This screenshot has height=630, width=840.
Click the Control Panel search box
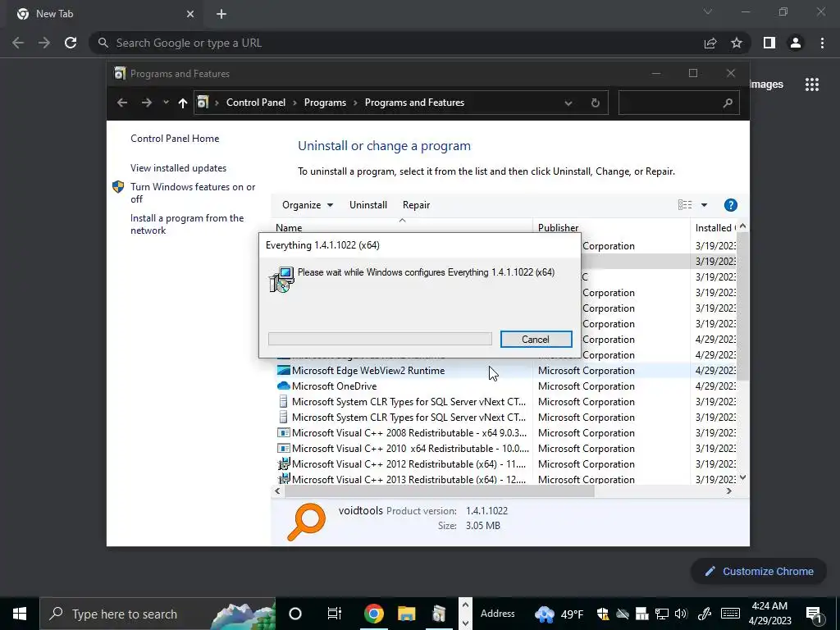(678, 103)
